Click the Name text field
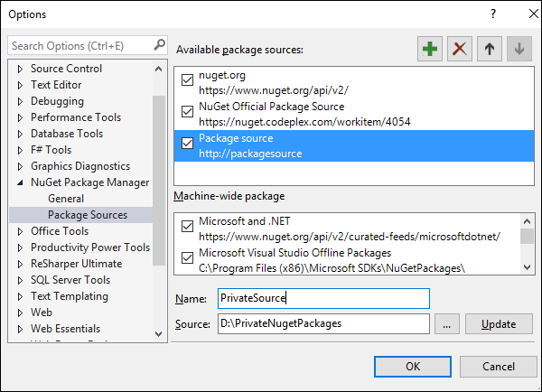 tap(321, 299)
